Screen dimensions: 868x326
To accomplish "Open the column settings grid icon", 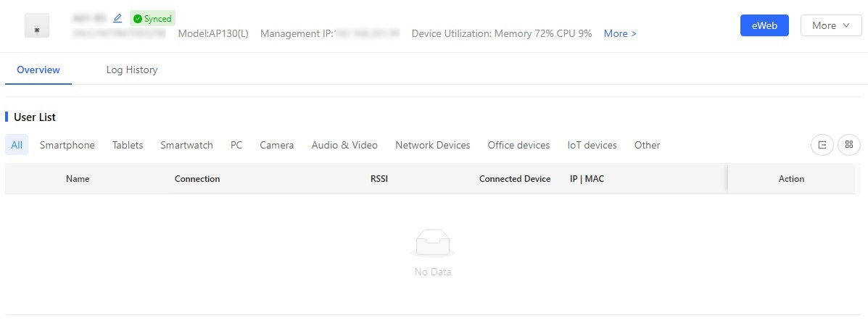I will pos(848,145).
